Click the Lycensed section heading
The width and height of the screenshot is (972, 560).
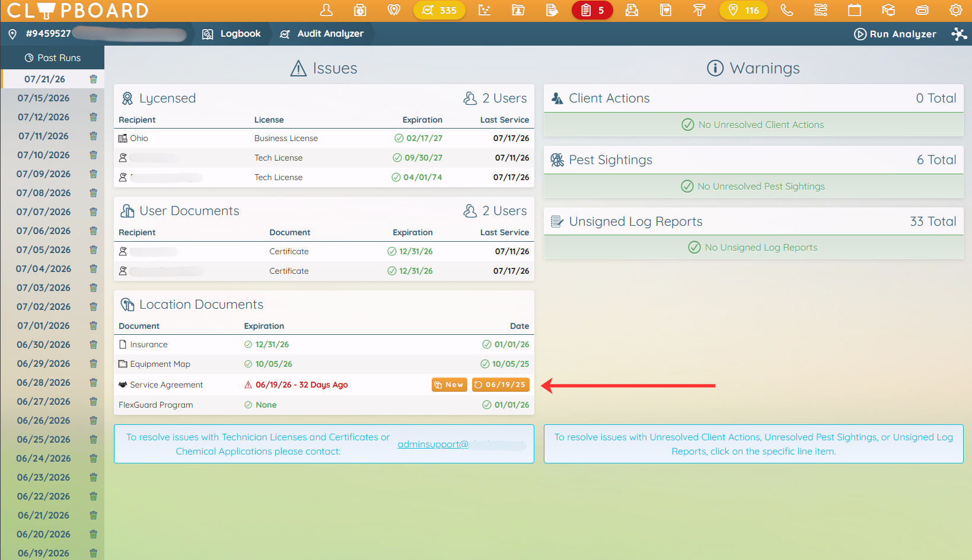point(167,98)
